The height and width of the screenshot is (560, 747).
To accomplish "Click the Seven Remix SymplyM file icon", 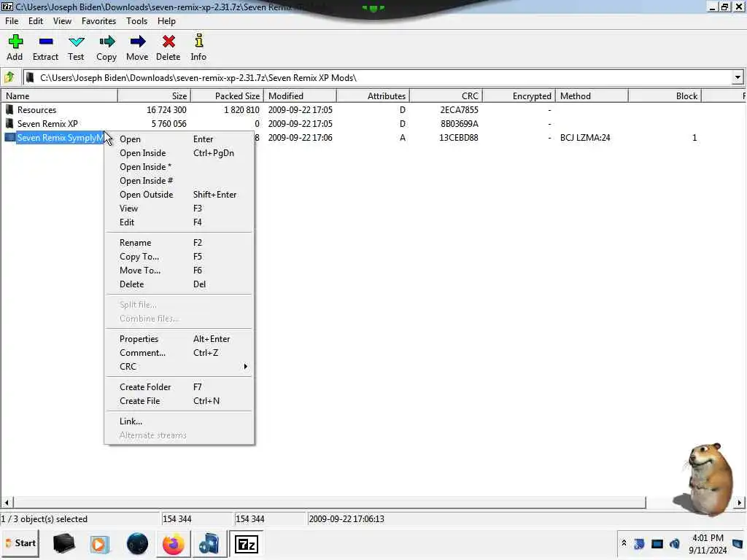I will pos(9,137).
